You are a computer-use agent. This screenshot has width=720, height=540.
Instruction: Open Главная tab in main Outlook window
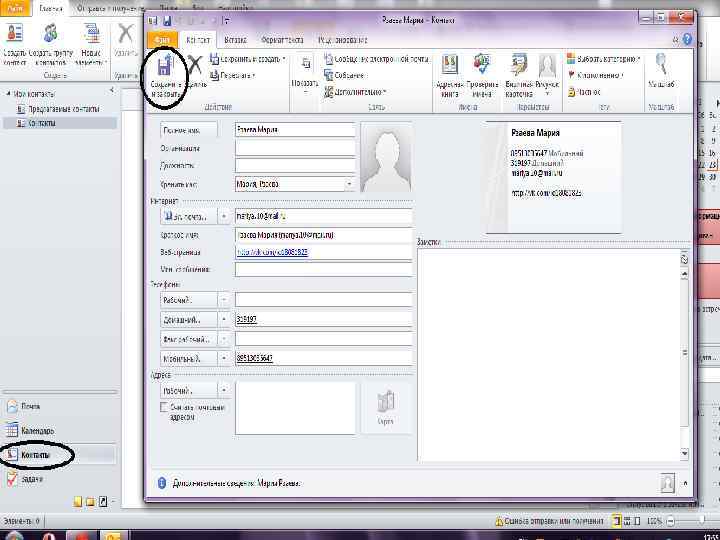click(x=51, y=9)
